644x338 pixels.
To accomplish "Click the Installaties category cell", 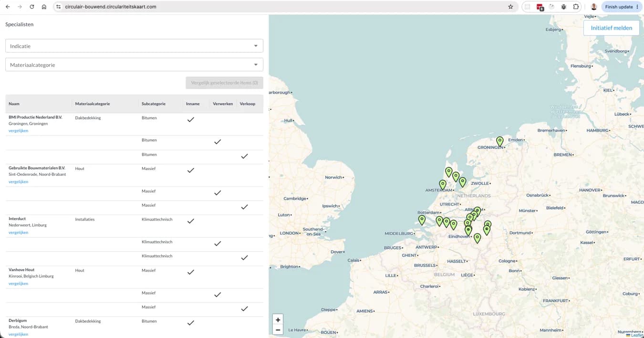I will [x=85, y=220].
